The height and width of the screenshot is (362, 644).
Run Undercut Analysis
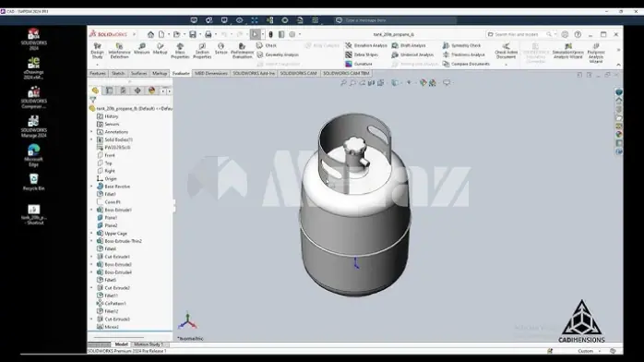click(411, 54)
